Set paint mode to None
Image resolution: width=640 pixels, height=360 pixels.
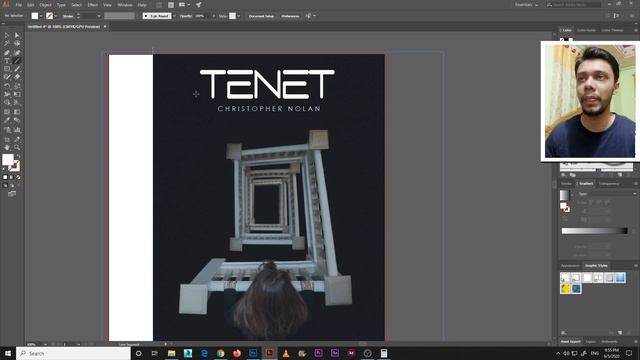pyautogui.click(x=18, y=178)
